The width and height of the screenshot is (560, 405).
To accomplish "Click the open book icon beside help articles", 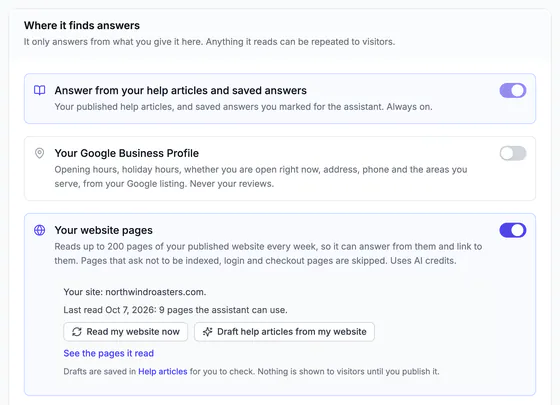I will pyautogui.click(x=40, y=90).
